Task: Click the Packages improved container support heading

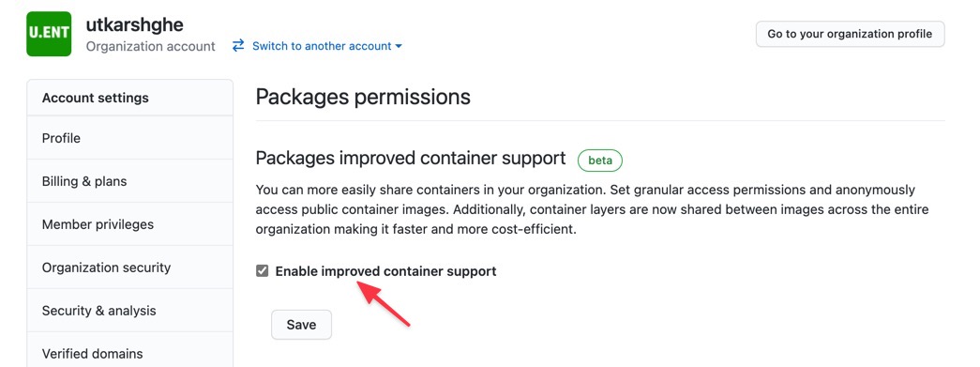Action: pos(411,159)
